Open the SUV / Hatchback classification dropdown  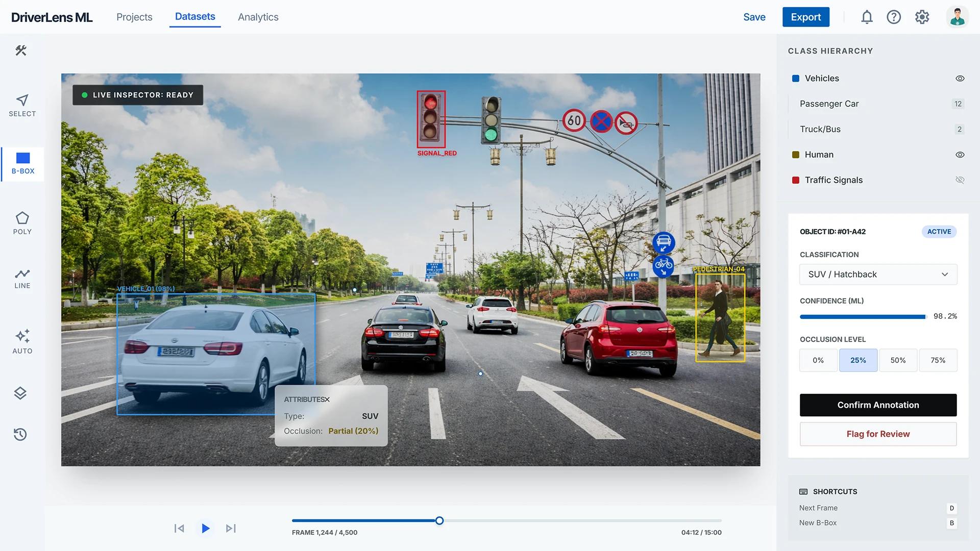pos(878,274)
